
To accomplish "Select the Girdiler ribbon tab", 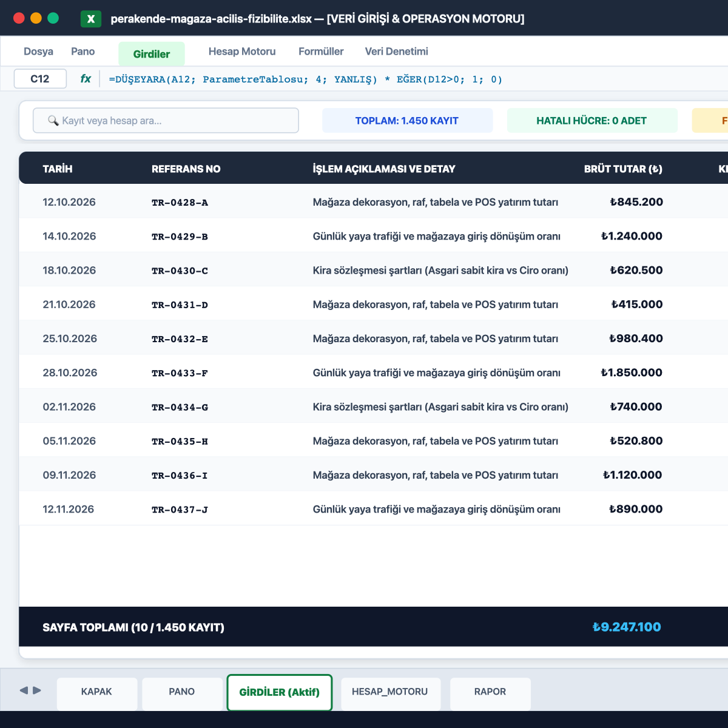I will pyautogui.click(x=152, y=54).
